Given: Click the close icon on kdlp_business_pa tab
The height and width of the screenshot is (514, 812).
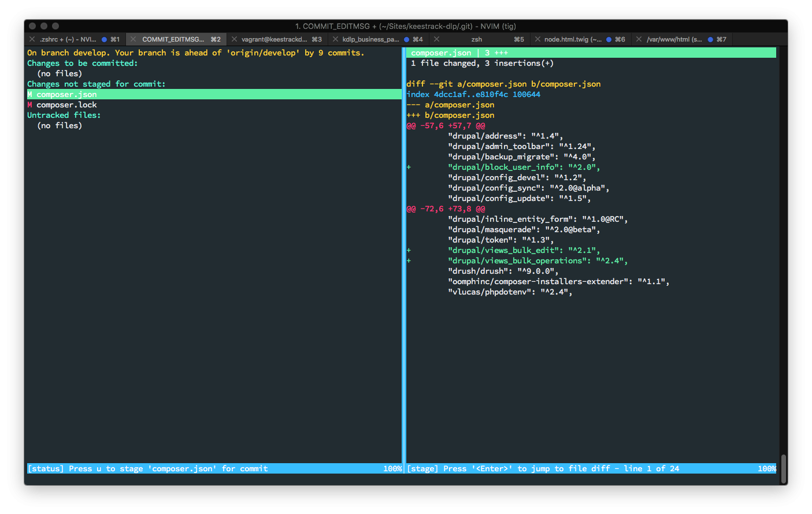Looking at the screenshot, I should pyautogui.click(x=335, y=39).
